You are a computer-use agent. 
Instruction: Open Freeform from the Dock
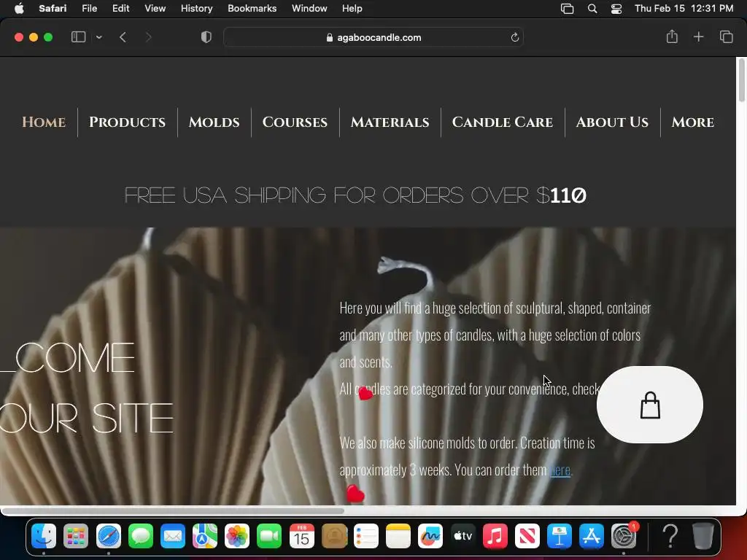(430, 536)
